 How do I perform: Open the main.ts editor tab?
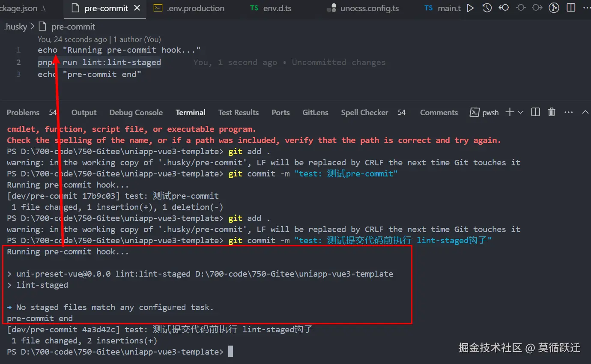click(442, 8)
